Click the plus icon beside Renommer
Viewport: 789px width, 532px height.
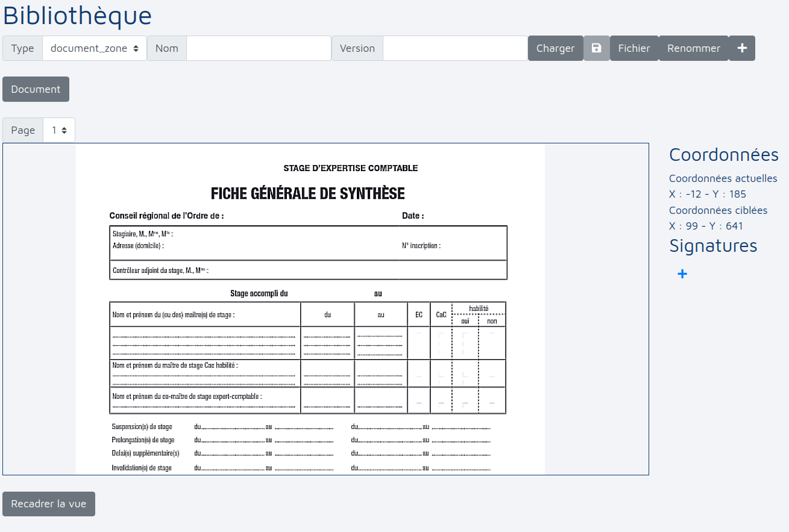742,48
